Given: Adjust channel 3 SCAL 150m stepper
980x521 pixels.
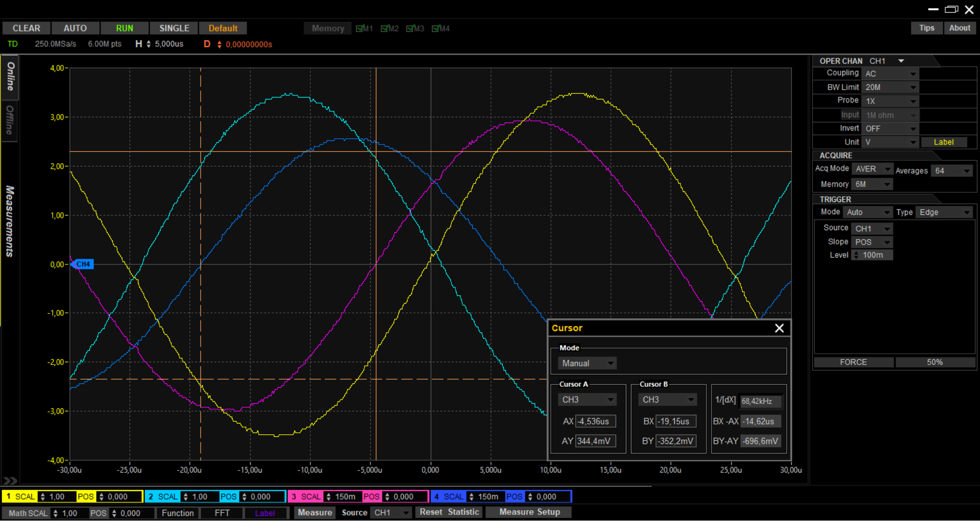Looking at the screenshot, I should click(329, 497).
